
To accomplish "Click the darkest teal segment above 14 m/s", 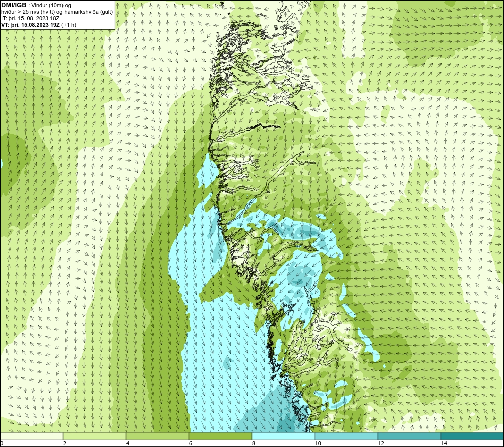I will (472, 436).
